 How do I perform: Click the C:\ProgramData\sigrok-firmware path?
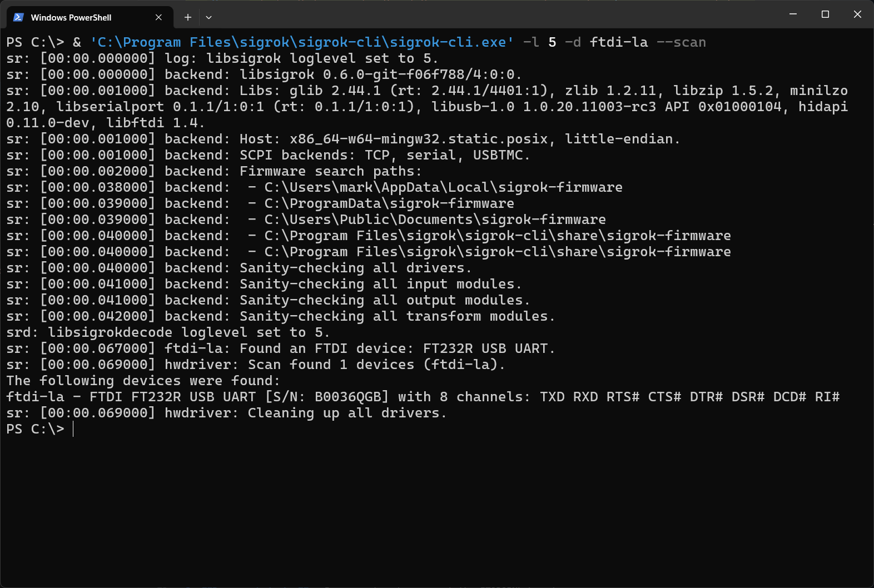pyautogui.click(x=389, y=203)
